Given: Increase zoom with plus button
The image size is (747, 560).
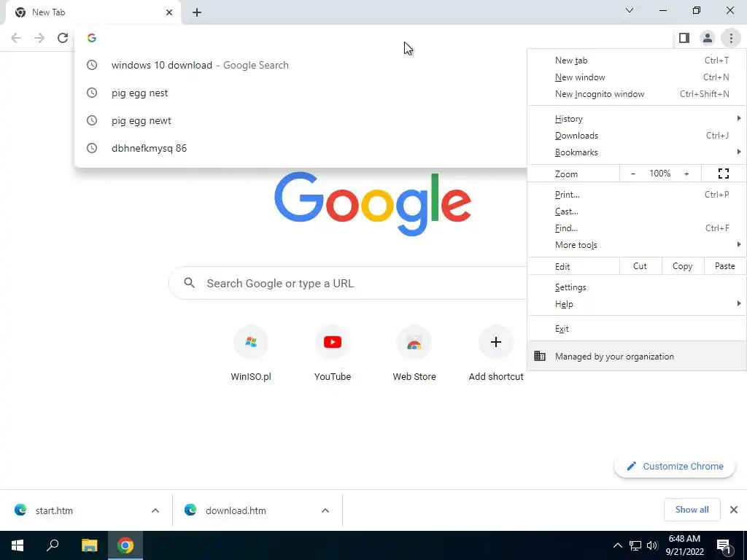Looking at the screenshot, I should point(686,174).
